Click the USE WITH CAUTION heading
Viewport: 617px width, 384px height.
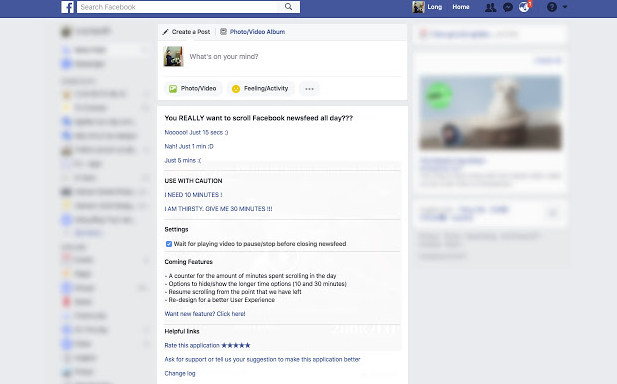193,181
